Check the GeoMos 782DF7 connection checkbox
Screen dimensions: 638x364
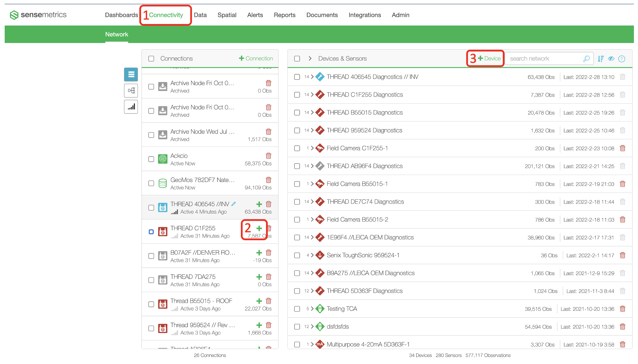pos(151,183)
